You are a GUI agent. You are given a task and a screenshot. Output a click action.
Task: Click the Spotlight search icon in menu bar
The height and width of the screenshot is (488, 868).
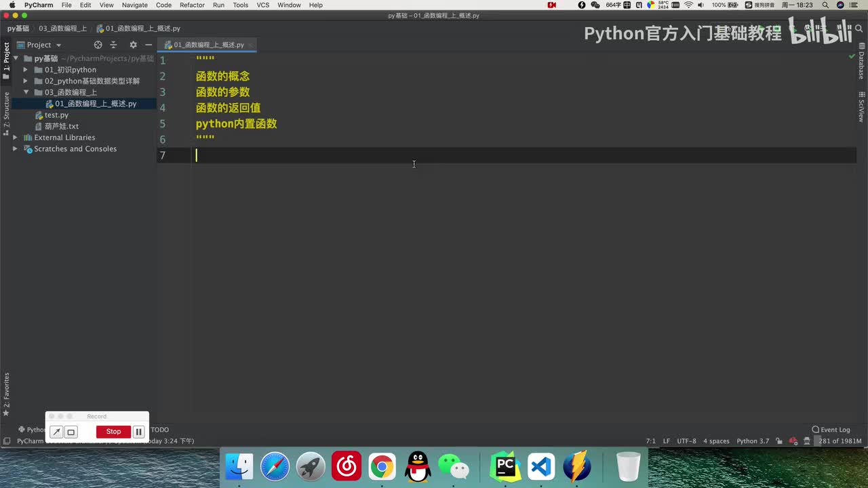point(825,5)
